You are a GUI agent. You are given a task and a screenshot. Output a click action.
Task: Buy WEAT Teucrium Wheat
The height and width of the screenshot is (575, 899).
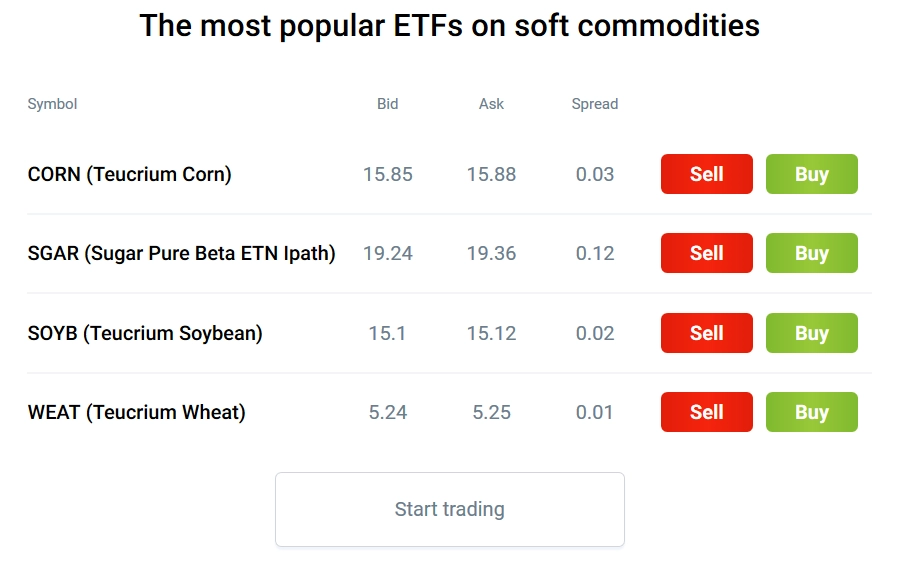coord(811,412)
